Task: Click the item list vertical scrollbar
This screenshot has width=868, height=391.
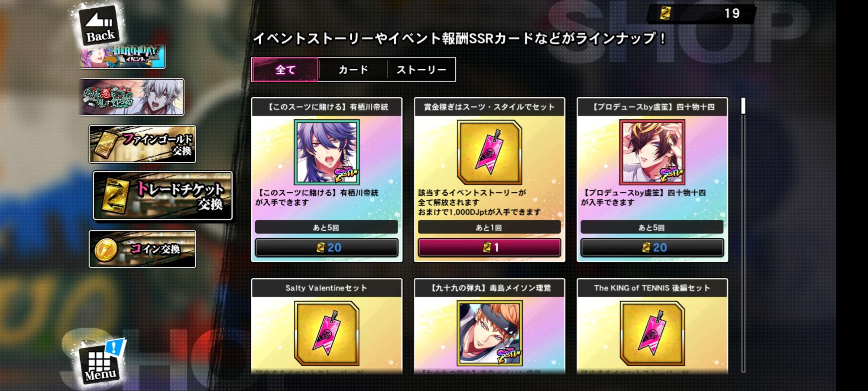Action: (743, 235)
